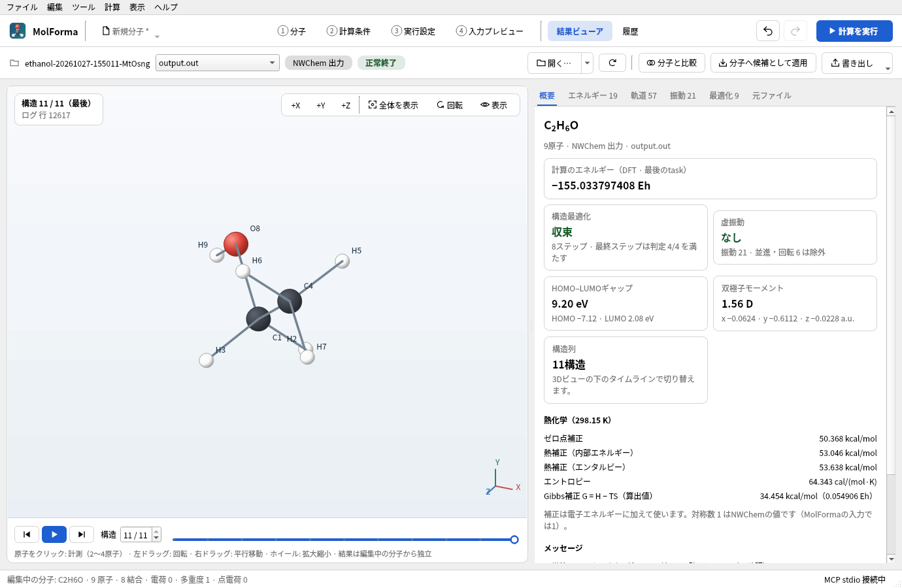Click the MolForma app logo icon
This screenshot has height=588, width=902.
pyautogui.click(x=18, y=31)
